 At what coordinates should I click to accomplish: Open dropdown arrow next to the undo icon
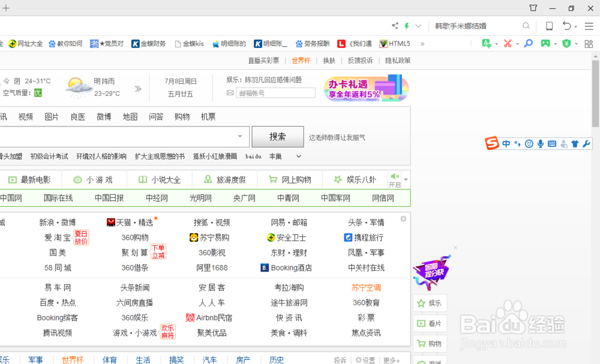(575, 27)
